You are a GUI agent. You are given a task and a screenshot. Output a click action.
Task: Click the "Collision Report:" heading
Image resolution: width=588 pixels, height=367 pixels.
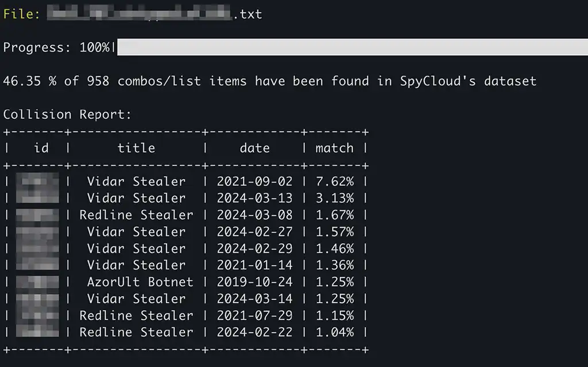67,114
